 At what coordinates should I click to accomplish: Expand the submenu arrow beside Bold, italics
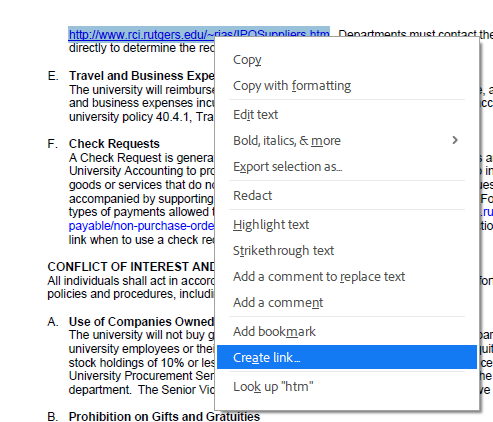pos(455,140)
